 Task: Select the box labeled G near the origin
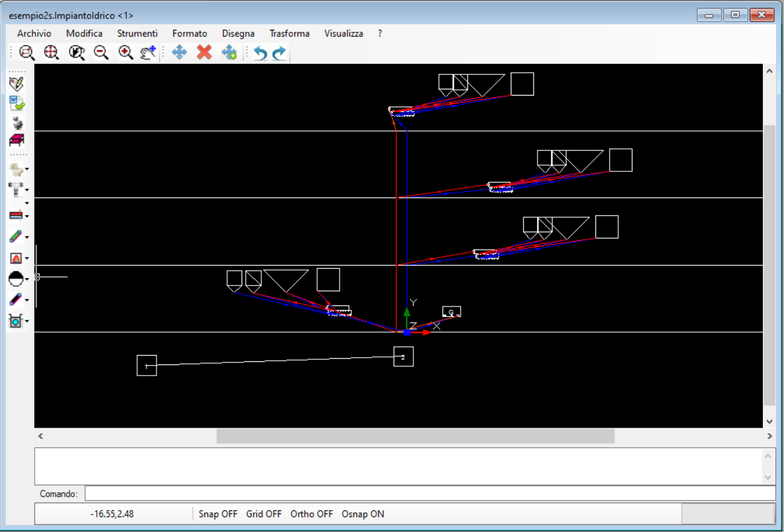tap(451, 312)
